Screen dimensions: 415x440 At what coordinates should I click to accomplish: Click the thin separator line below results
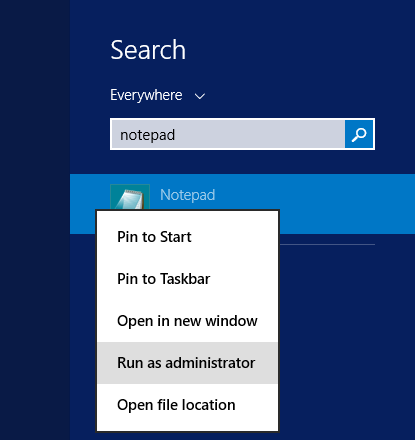[x=327, y=244]
